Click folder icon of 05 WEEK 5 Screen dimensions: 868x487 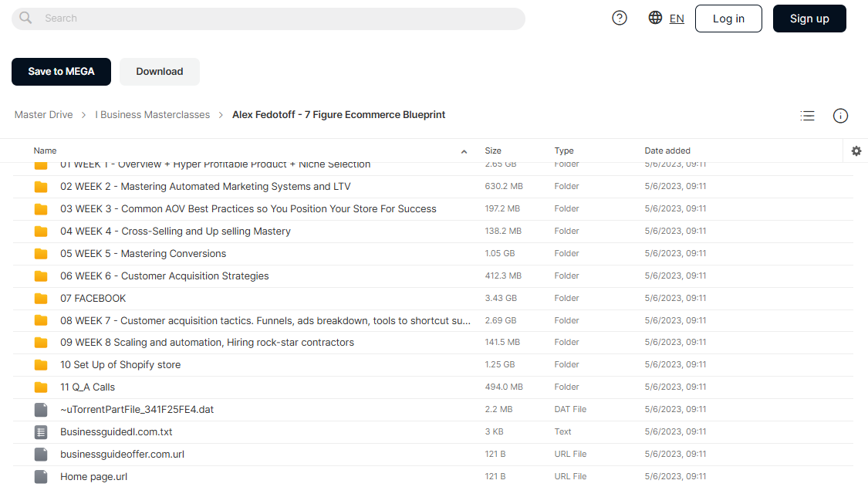click(41, 254)
